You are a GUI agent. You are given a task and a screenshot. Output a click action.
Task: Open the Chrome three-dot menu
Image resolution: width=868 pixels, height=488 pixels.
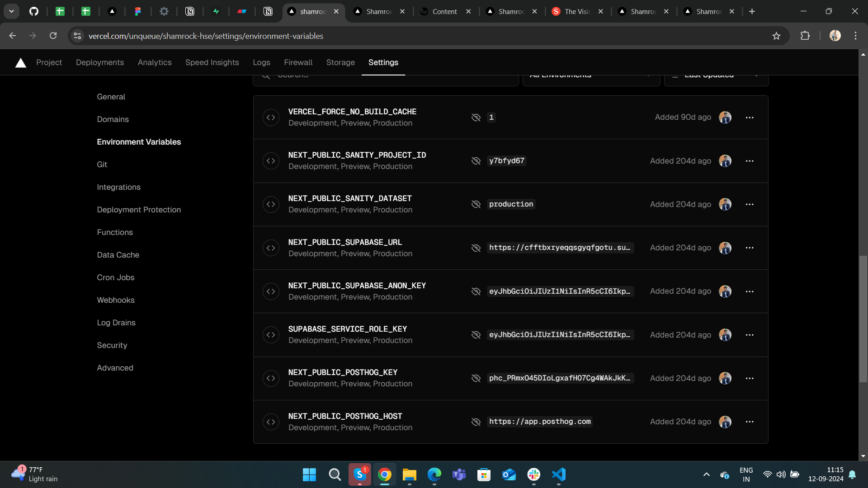pyautogui.click(x=855, y=36)
